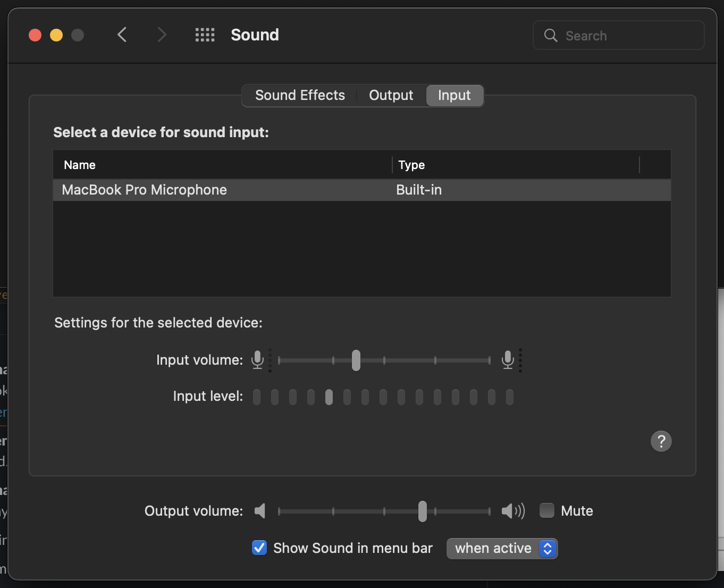Go forward with the right chevron

click(x=162, y=35)
